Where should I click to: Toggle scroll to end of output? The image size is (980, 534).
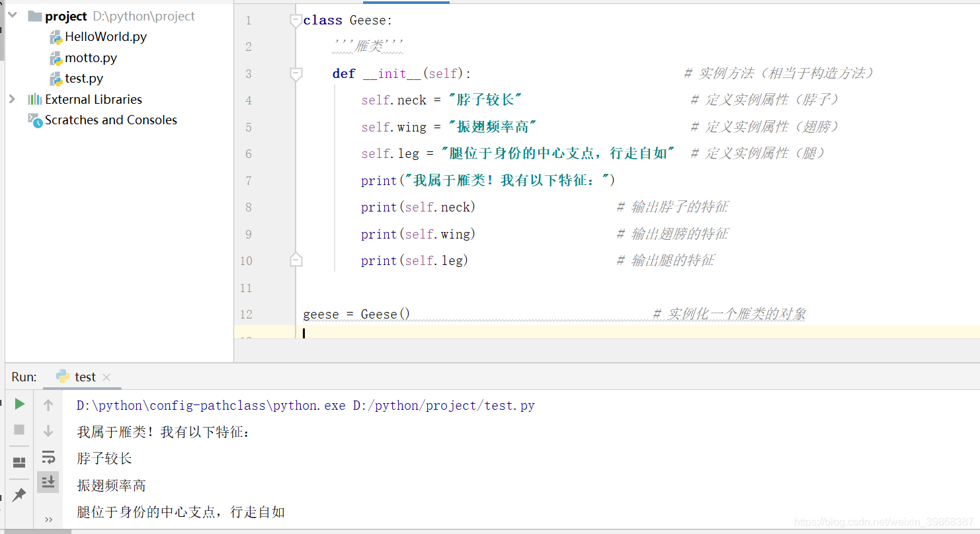point(48,482)
